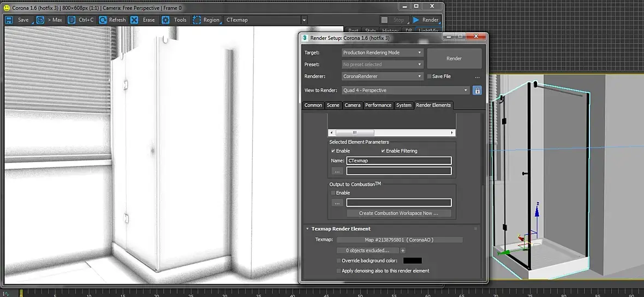Viewport: 644px width, 297px height.
Task: Toggle the Enable Filtering checkbox
Action: tap(383, 151)
